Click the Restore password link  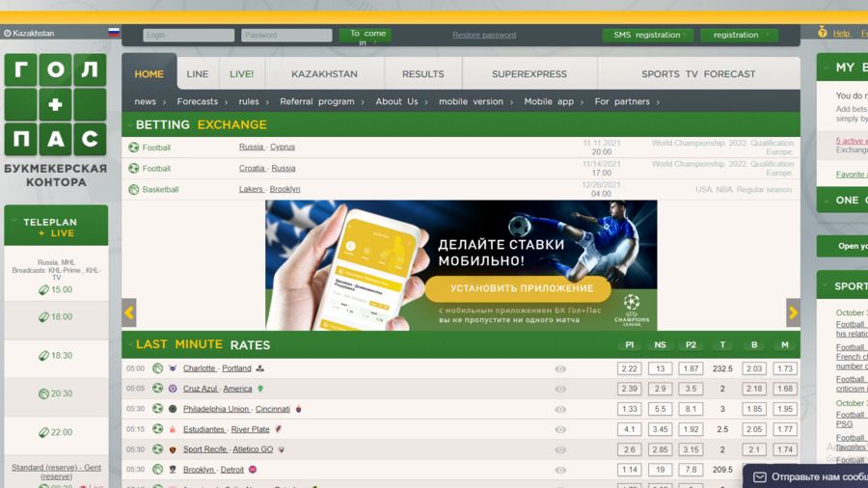coord(484,35)
